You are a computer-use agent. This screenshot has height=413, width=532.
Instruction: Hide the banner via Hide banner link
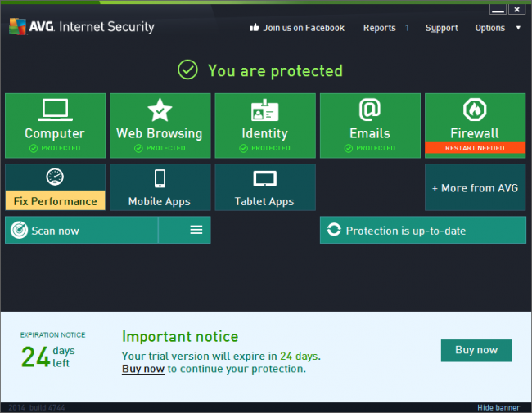(x=498, y=407)
